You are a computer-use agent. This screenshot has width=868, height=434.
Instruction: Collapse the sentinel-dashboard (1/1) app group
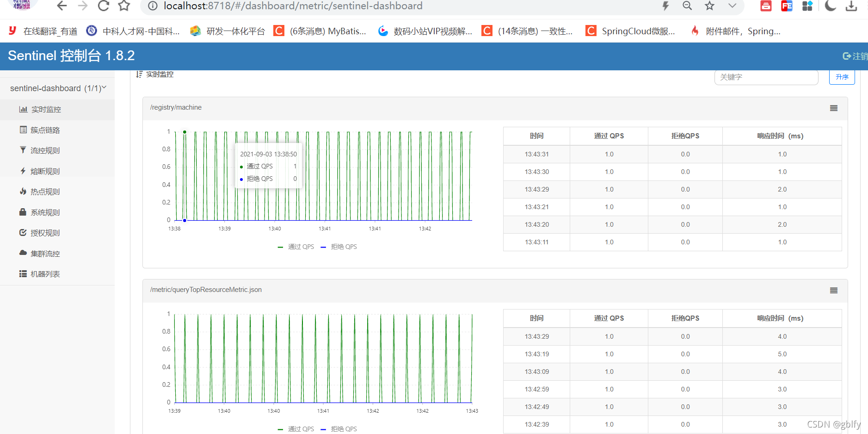coord(58,88)
